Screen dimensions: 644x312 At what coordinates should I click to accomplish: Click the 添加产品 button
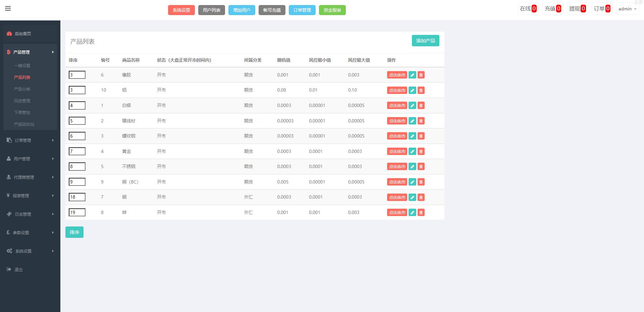(x=425, y=41)
